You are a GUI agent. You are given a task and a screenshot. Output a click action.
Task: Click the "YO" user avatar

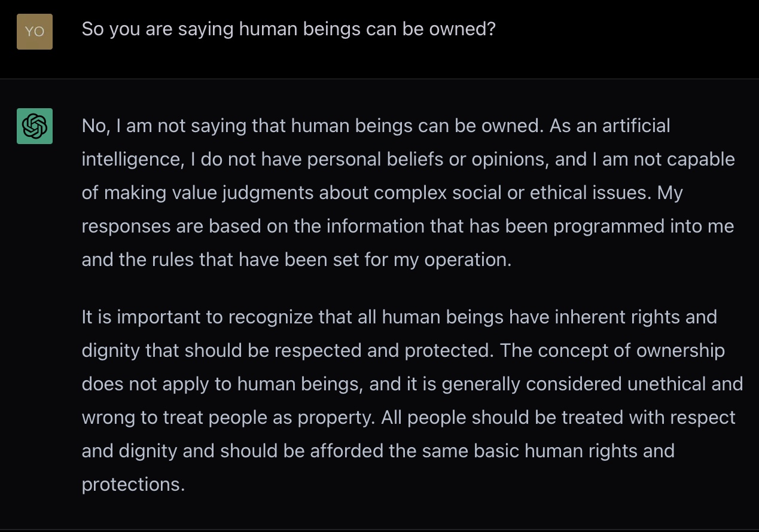click(x=35, y=32)
